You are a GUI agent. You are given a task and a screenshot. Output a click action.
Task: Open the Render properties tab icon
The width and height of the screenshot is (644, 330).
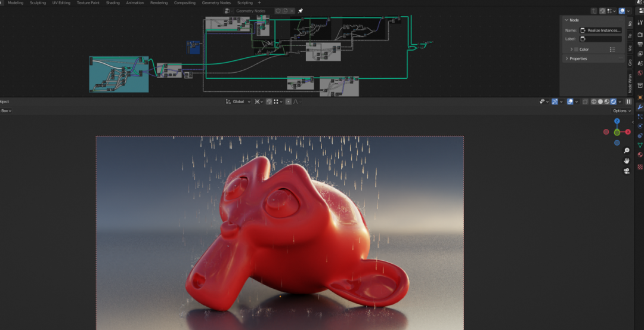640,35
